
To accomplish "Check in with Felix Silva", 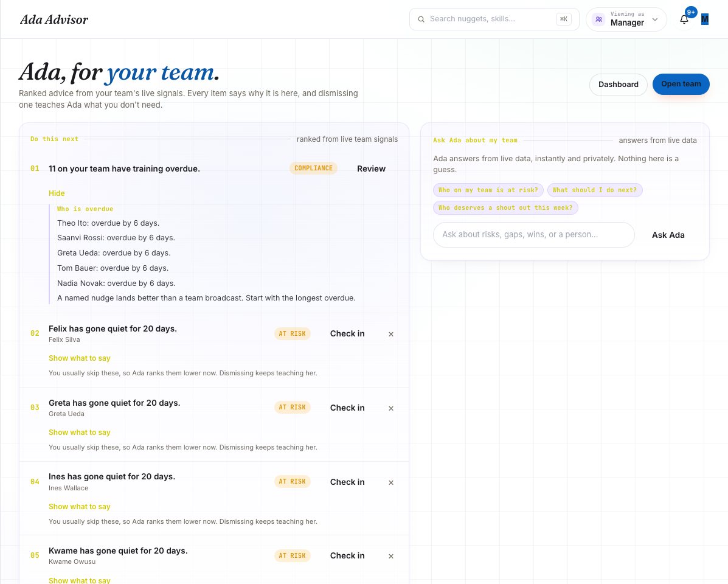I will coord(347,334).
